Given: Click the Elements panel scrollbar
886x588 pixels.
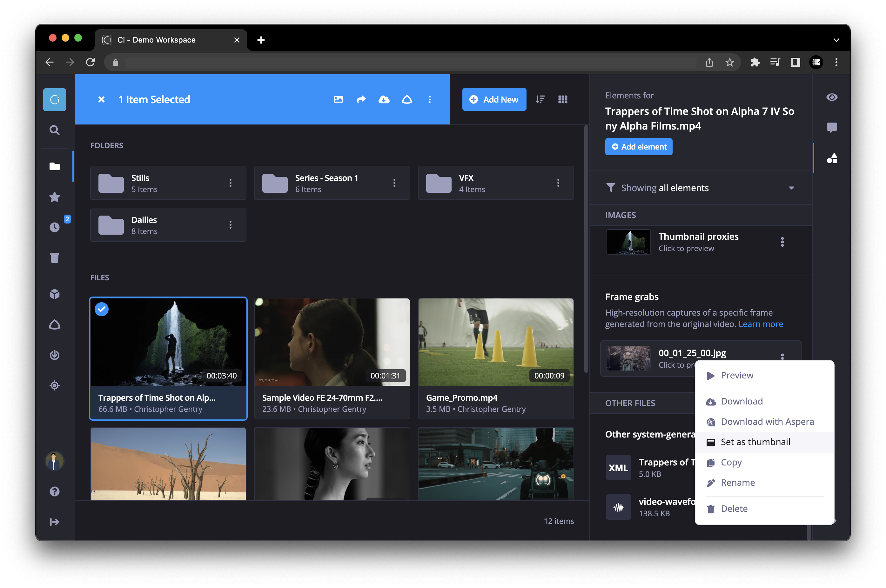Looking at the screenshot, I should [809, 532].
